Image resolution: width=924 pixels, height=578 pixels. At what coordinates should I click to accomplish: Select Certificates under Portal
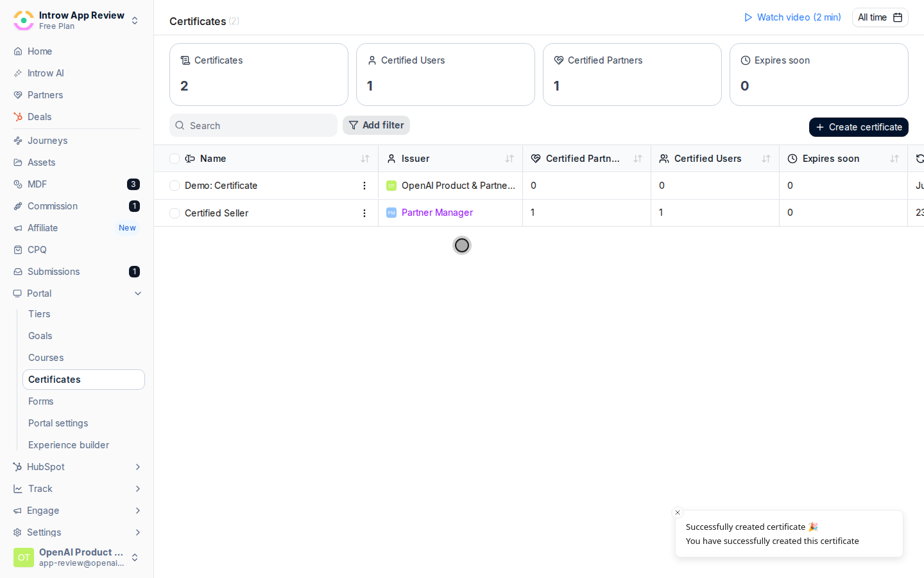(83, 380)
